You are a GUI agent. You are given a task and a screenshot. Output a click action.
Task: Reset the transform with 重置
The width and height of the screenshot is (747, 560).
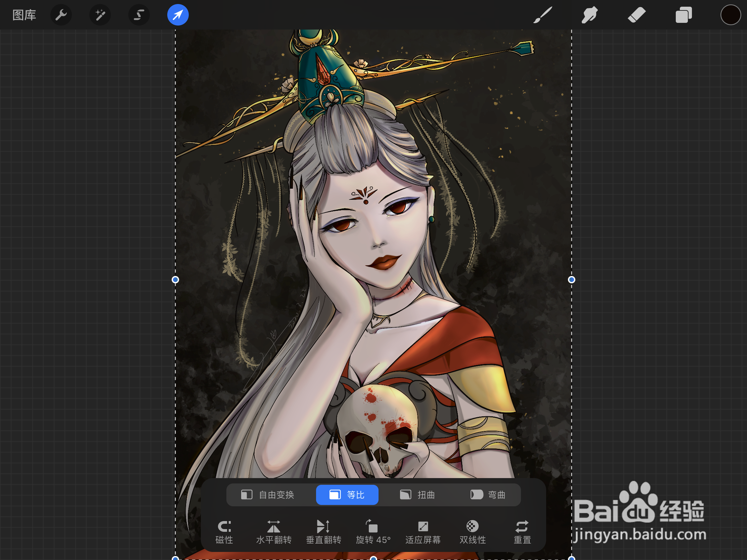point(522,532)
